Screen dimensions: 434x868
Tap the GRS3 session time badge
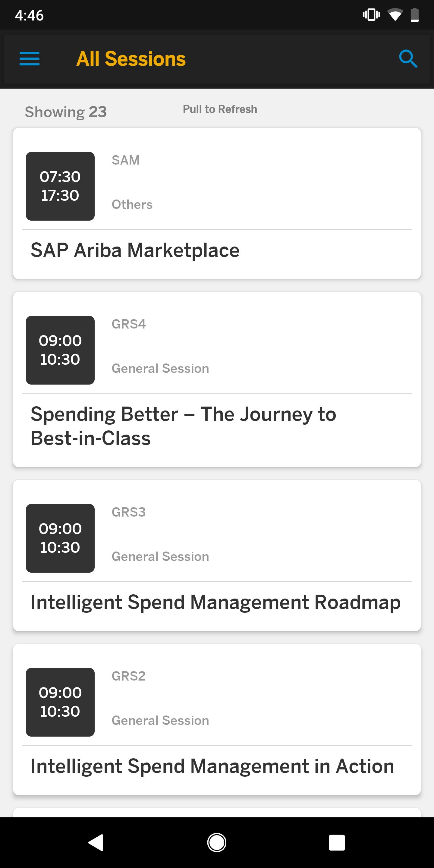point(60,538)
